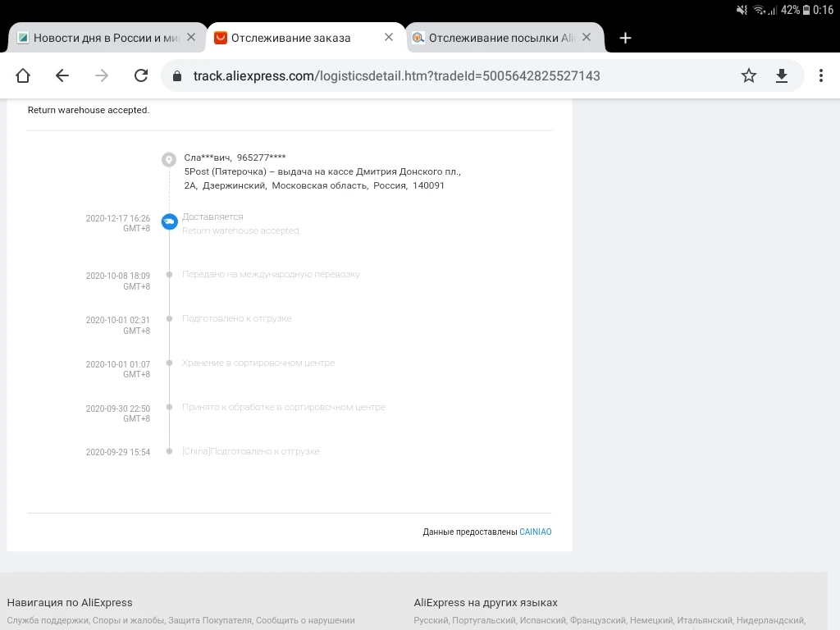This screenshot has height=630, width=840.
Task: Select Русский language link
Action: [x=431, y=620]
